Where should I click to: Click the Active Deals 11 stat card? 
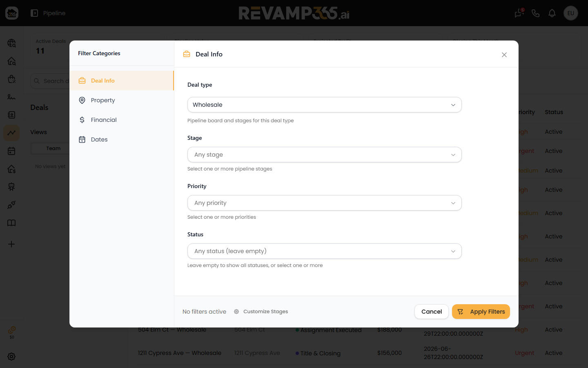tap(51, 47)
